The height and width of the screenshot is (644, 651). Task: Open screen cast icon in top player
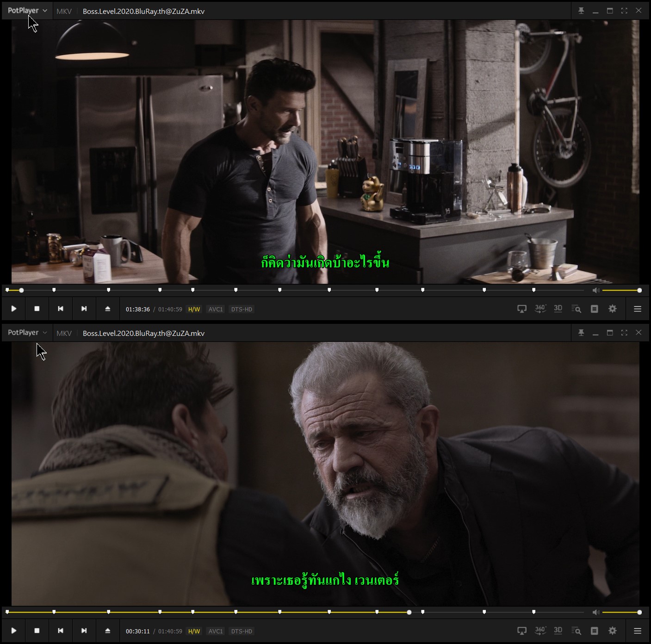click(x=522, y=309)
